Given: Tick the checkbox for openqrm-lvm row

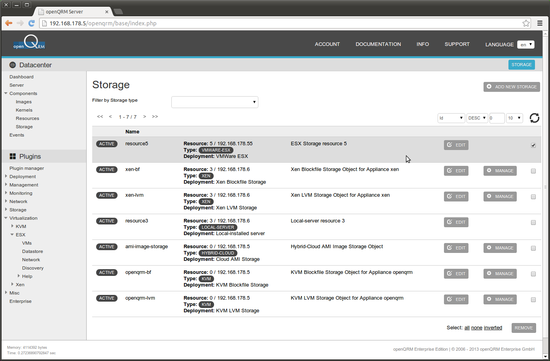Looking at the screenshot, I should click(x=533, y=300).
